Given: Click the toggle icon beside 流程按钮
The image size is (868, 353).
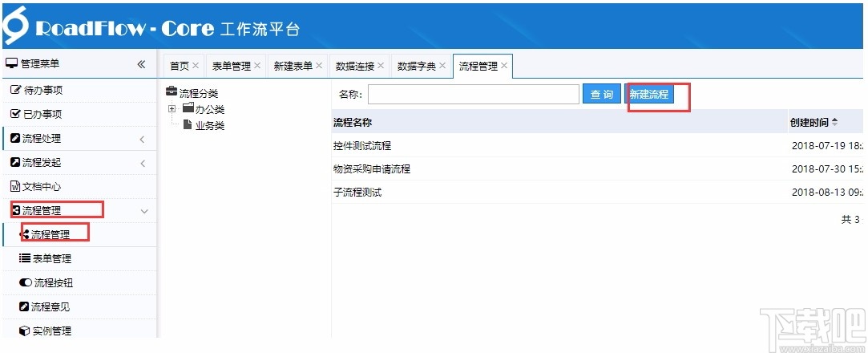Looking at the screenshot, I should point(26,282).
